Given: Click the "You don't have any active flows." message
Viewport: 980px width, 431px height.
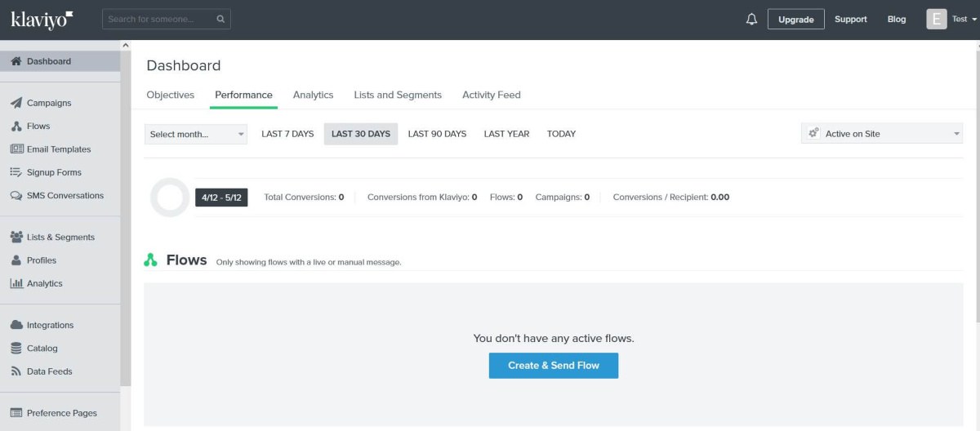Looking at the screenshot, I should pyautogui.click(x=554, y=338).
